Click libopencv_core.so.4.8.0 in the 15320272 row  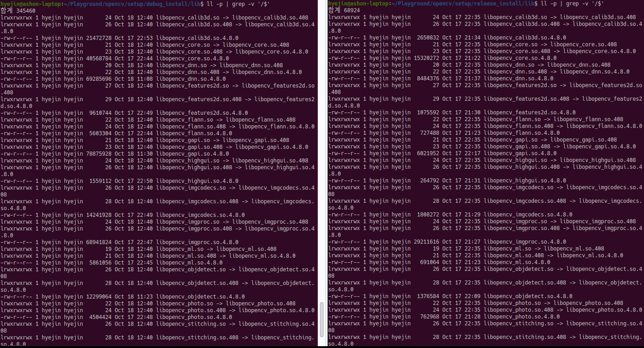pos(520,58)
